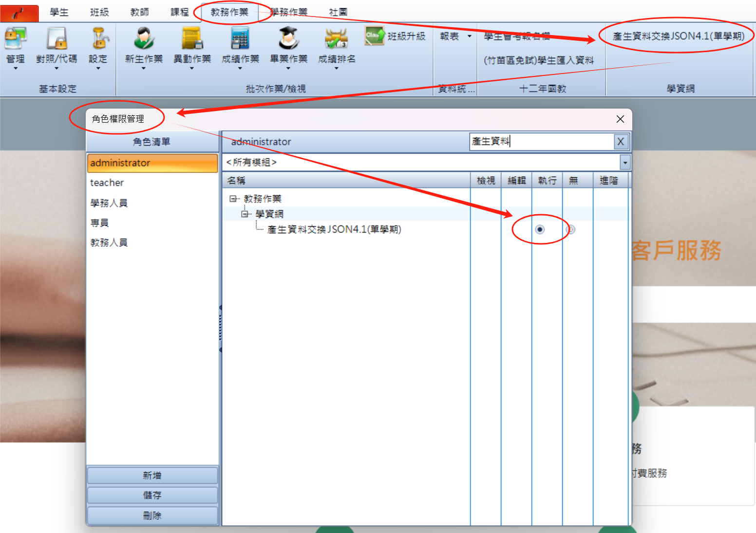Image resolution: width=756 pixels, height=533 pixels.
Task: Close the 角色權限管理 dialog
Action: [x=620, y=119]
